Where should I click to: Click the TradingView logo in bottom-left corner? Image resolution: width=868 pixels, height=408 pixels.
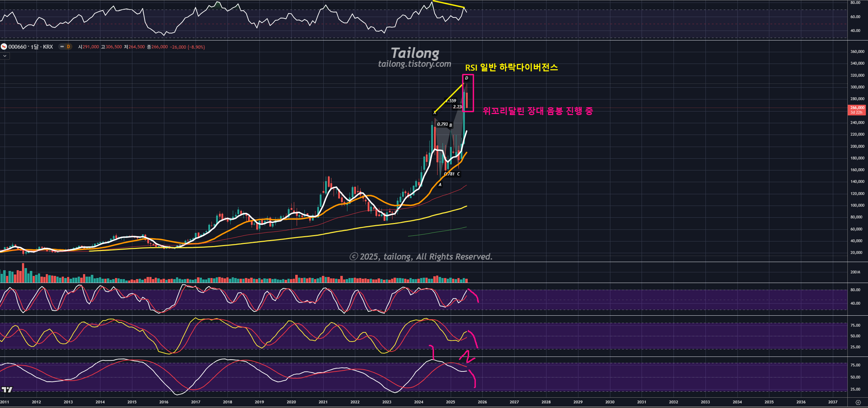[7, 390]
